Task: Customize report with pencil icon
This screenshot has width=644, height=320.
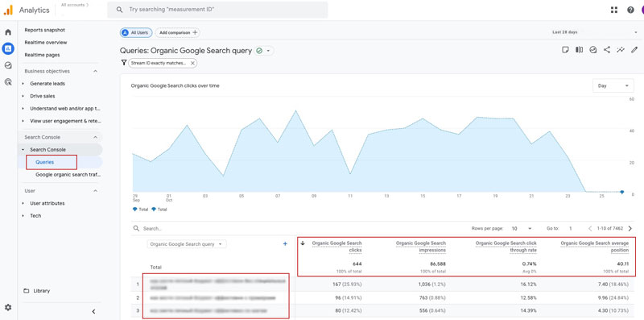Action: point(634,50)
